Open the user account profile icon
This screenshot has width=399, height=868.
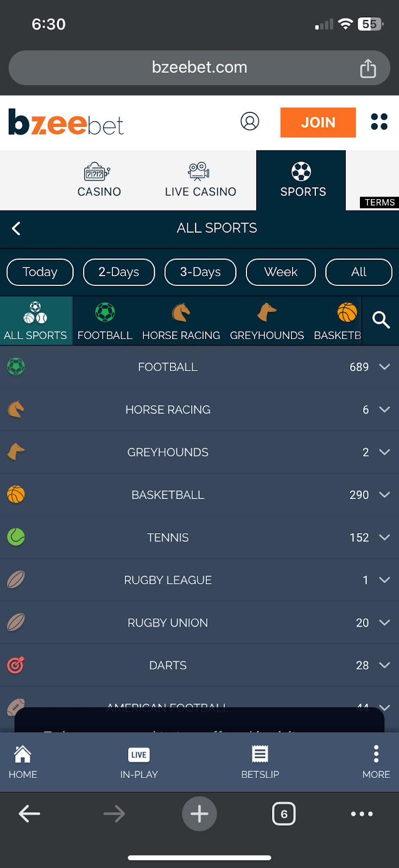(x=250, y=122)
